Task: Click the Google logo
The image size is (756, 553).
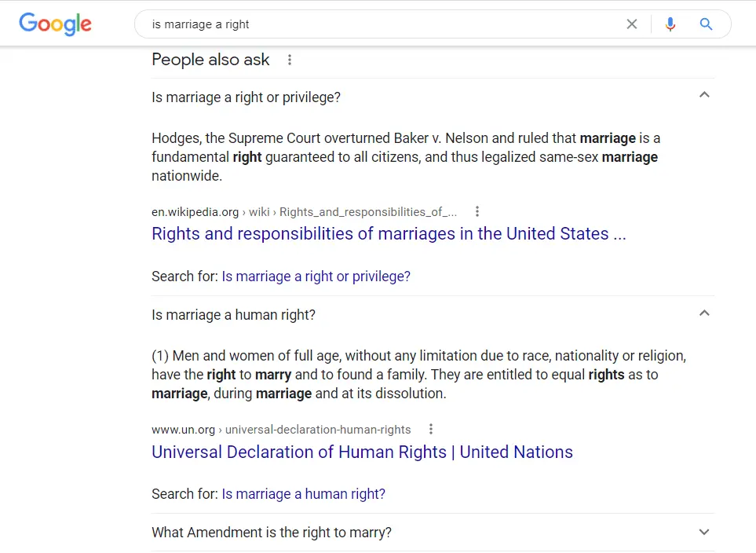Action: coord(55,24)
